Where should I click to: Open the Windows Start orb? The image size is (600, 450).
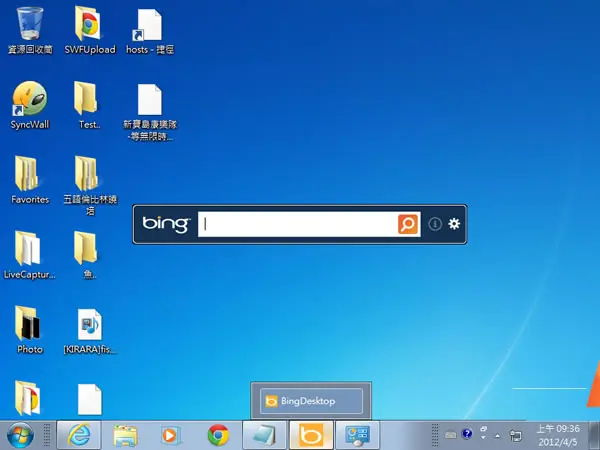[20, 435]
